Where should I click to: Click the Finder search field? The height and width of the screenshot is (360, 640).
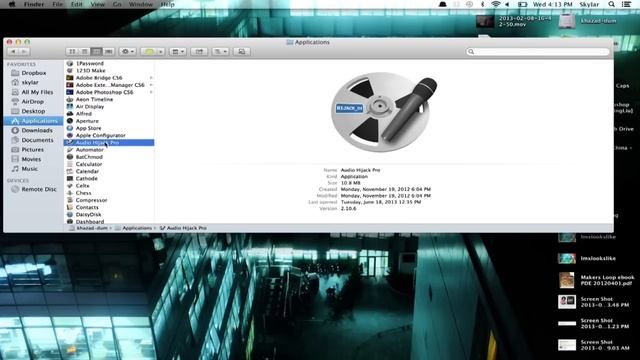tap(538, 51)
